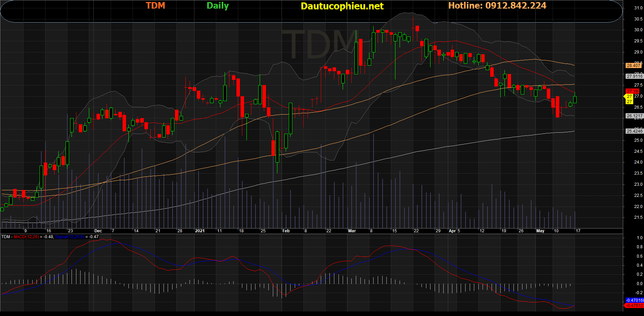644x316 pixels.
Task: Click the Mar month marker on date axis
Action: pos(352,231)
